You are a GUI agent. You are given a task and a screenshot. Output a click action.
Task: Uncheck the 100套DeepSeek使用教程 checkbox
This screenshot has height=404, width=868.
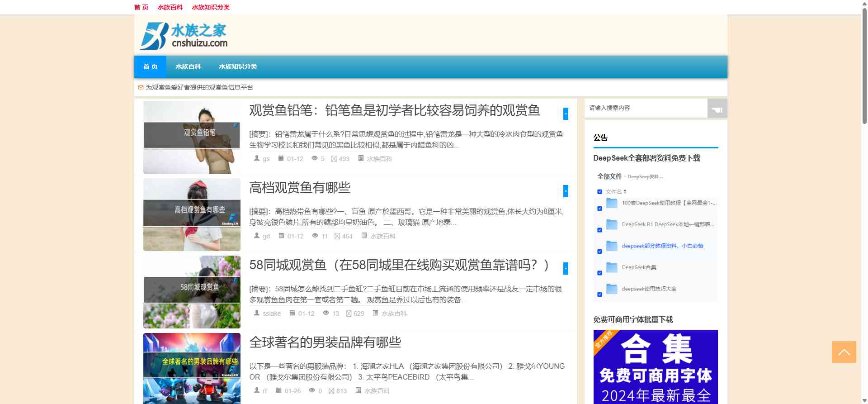(599, 209)
